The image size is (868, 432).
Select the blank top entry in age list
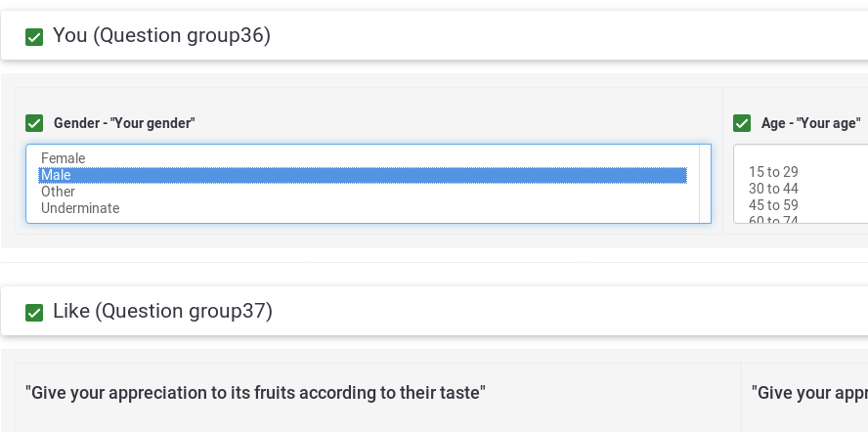point(782,155)
